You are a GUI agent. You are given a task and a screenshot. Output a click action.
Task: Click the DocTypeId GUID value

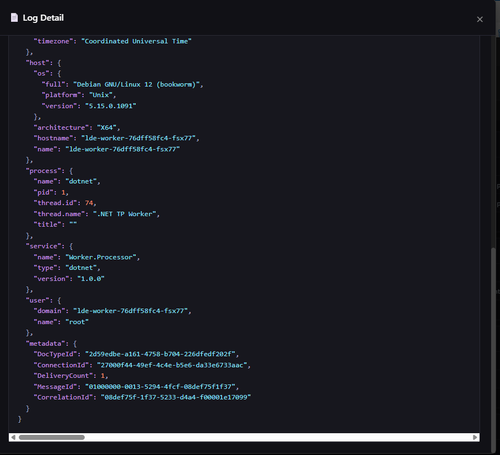tap(160, 354)
